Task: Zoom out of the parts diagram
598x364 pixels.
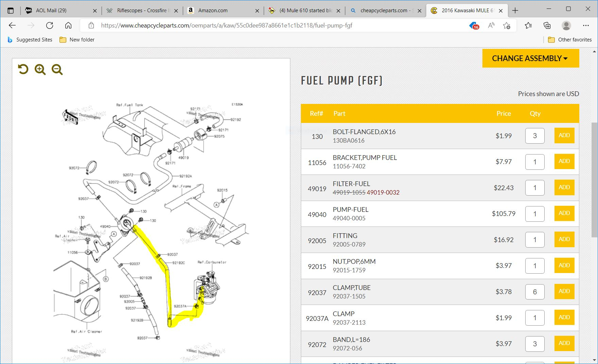Action: (57, 69)
